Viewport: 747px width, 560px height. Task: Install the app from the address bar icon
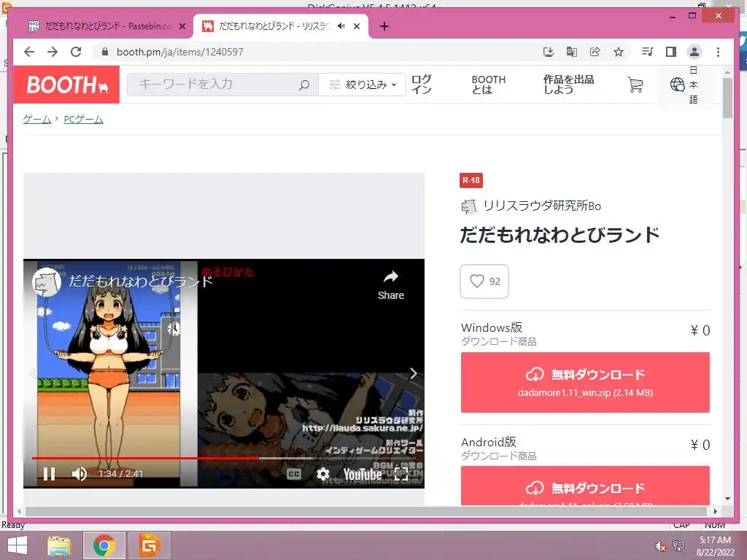pyautogui.click(x=549, y=52)
